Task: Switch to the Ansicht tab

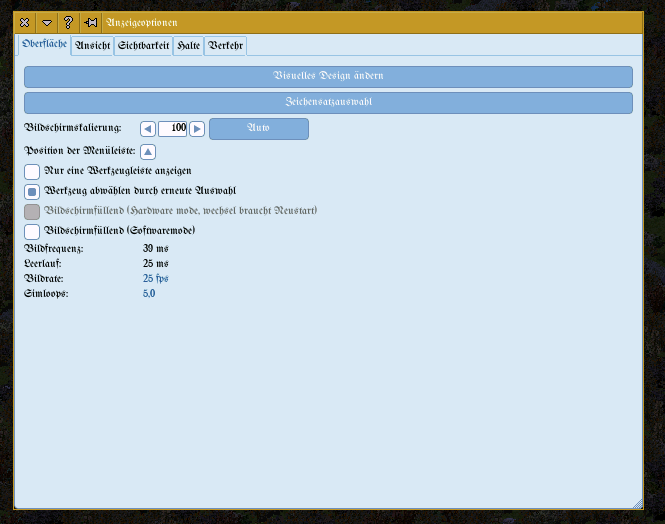Action: pyautogui.click(x=93, y=46)
